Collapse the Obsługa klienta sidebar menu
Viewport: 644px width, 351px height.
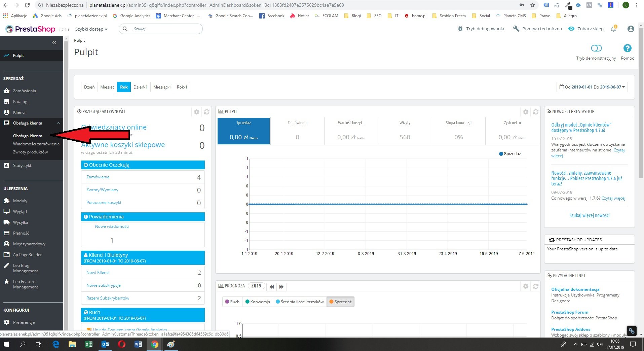tap(58, 123)
